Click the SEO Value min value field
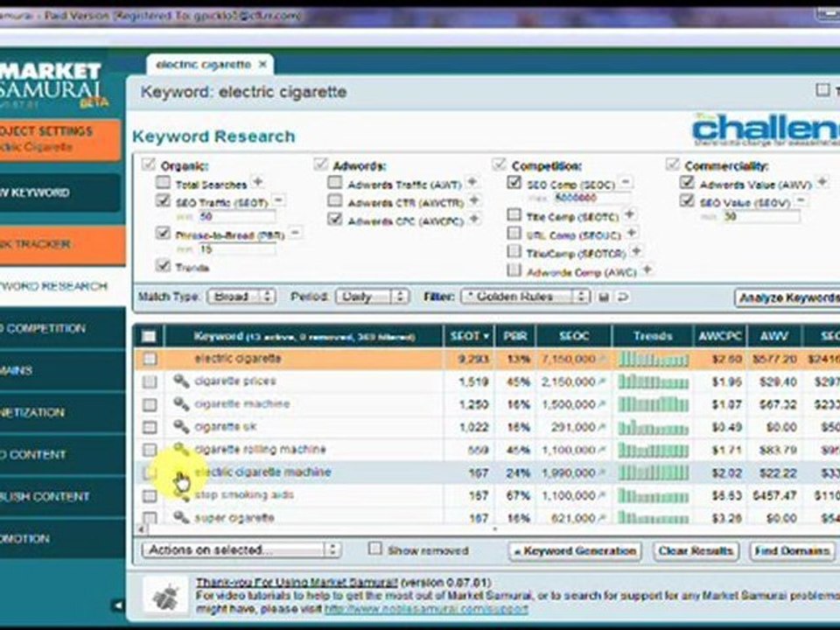The width and height of the screenshot is (840, 630). pyautogui.click(x=760, y=216)
